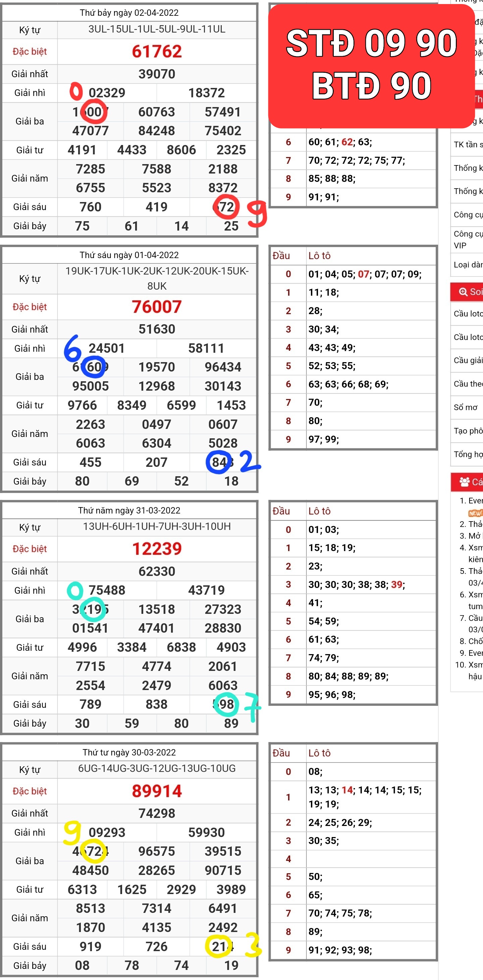Click fourth prize number 4433
Screen dimensions: 483x980
click(x=131, y=150)
